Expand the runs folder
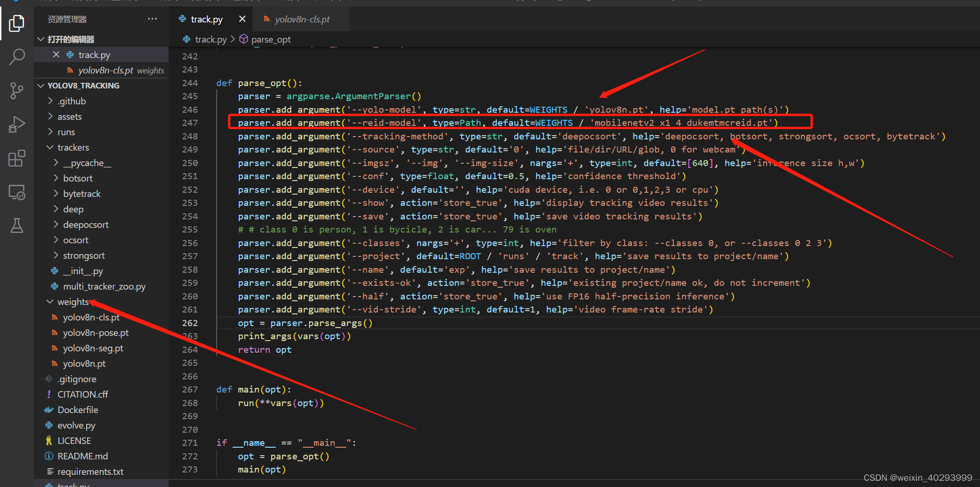Image resolution: width=980 pixels, height=487 pixels. click(66, 132)
